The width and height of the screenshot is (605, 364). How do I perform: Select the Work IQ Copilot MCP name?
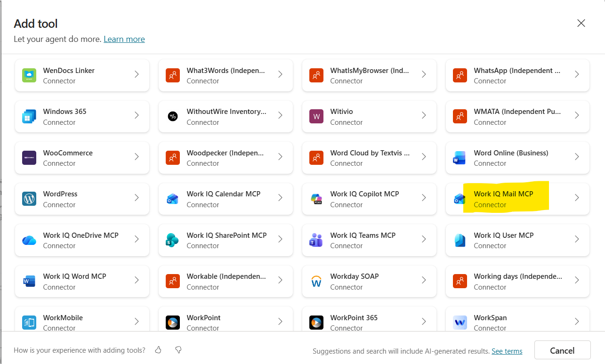click(364, 194)
